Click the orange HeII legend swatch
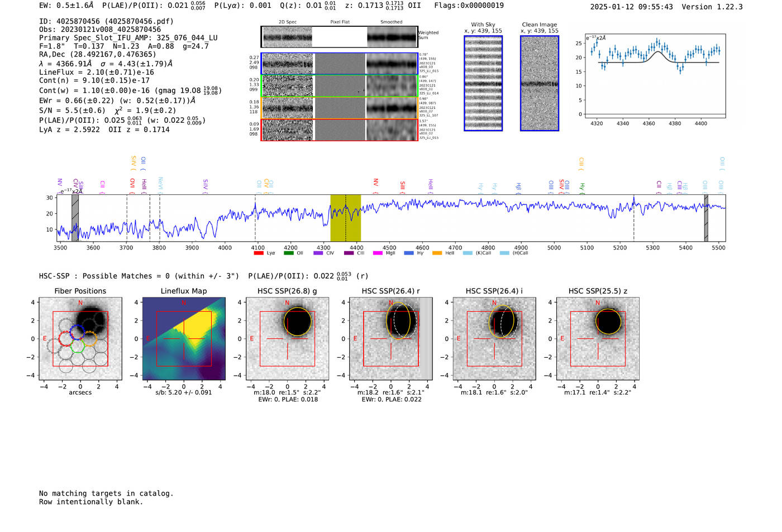Viewport: 782px width, 532px height. (437, 253)
